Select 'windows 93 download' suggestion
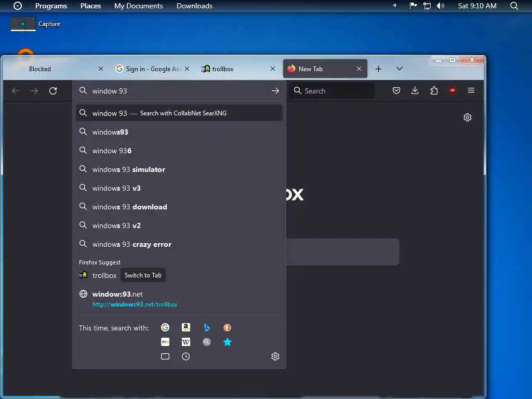The width and height of the screenshot is (532, 399). click(x=179, y=207)
